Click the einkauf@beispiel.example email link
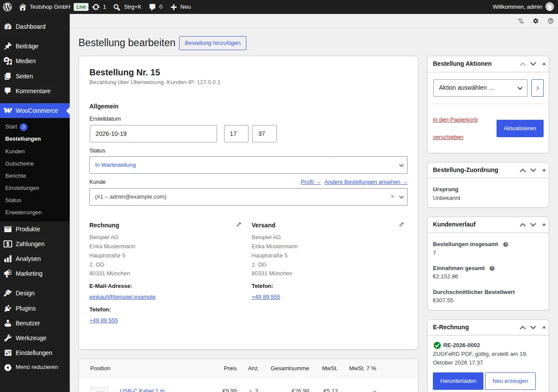The height and width of the screenshot is (392, 558). point(122,297)
